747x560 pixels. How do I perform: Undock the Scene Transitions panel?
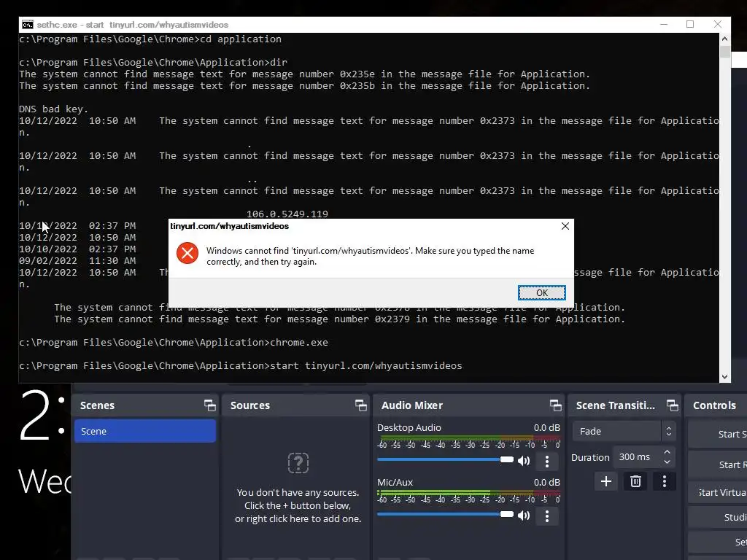[x=672, y=405]
